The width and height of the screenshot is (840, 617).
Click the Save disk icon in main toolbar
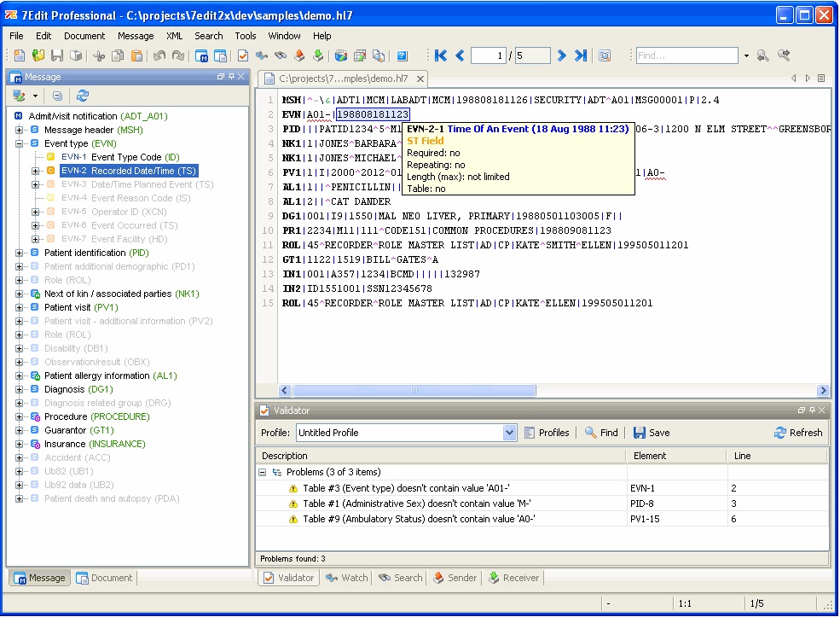[57, 56]
